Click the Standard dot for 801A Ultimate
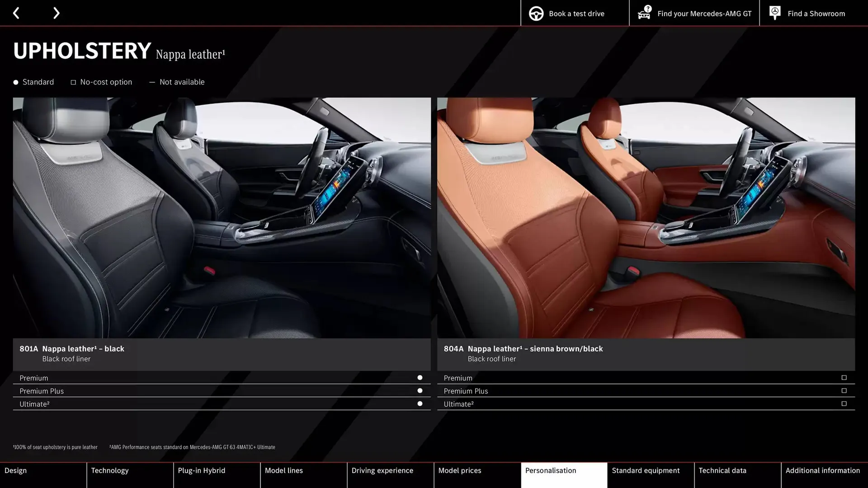The image size is (868, 488). click(420, 404)
